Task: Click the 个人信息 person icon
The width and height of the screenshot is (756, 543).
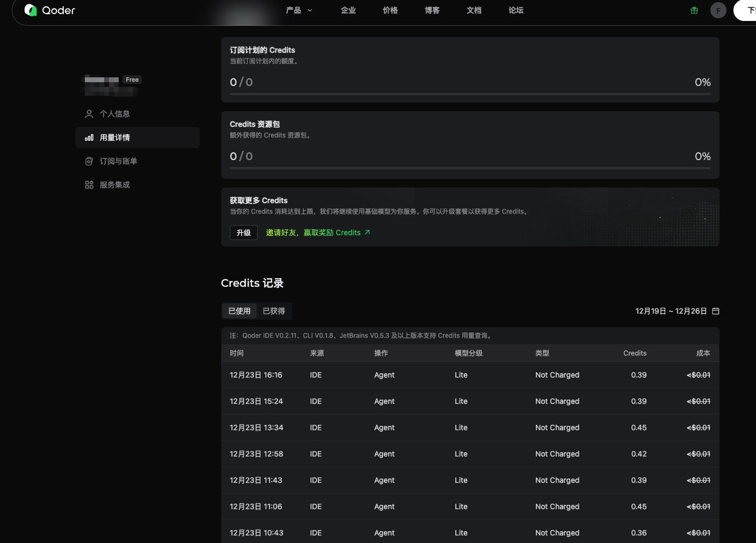Action: pos(89,114)
